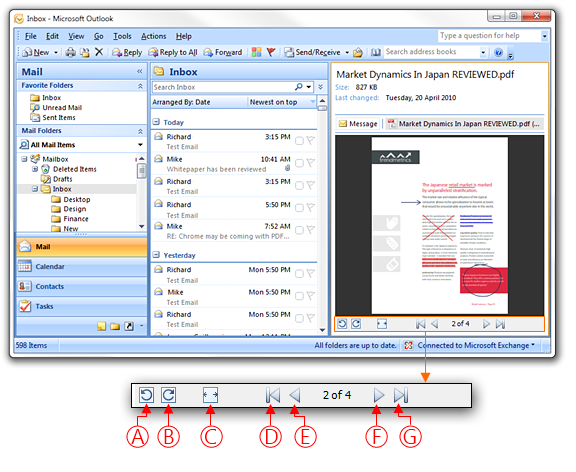Screen dimensions: 576x472
Task: Open the Tools menu
Action: pos(122,36)
